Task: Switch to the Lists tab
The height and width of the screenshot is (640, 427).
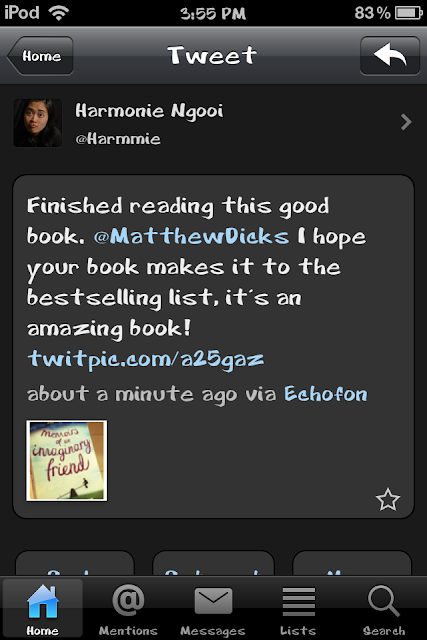Action: [x=298, y=609]
